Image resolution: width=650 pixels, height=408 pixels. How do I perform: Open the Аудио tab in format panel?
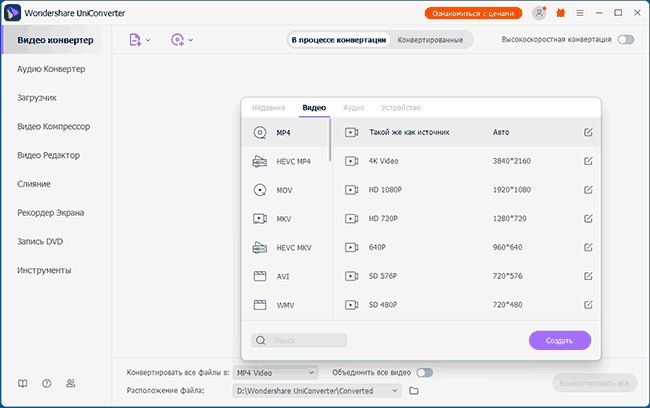[354, 107]
